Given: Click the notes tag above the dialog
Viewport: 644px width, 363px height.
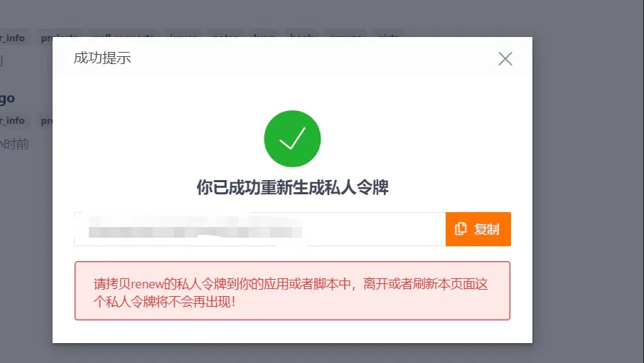Looking at the screenshot, I should tap(225, 33).
